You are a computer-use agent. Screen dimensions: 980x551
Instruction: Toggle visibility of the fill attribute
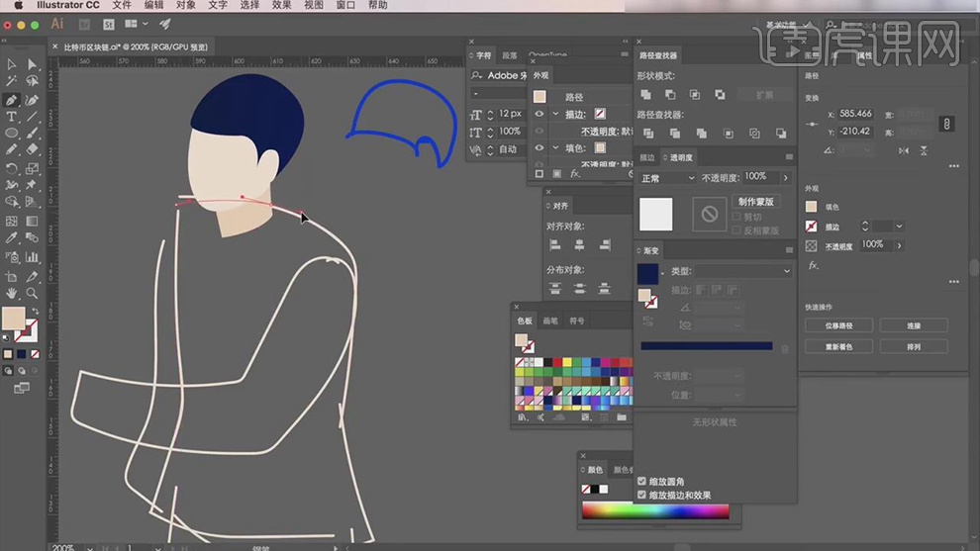tap(539, 148)
